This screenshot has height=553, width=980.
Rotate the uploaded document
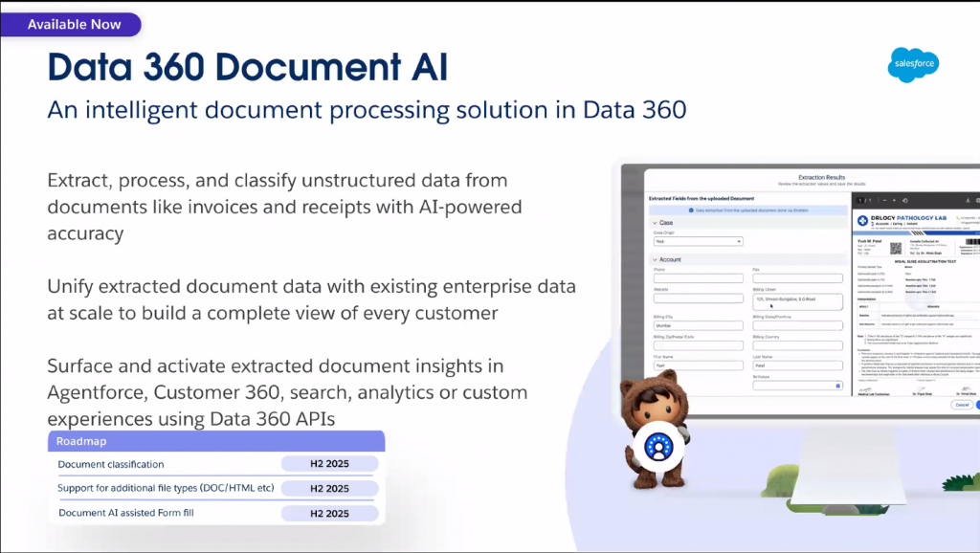point(905,200)
